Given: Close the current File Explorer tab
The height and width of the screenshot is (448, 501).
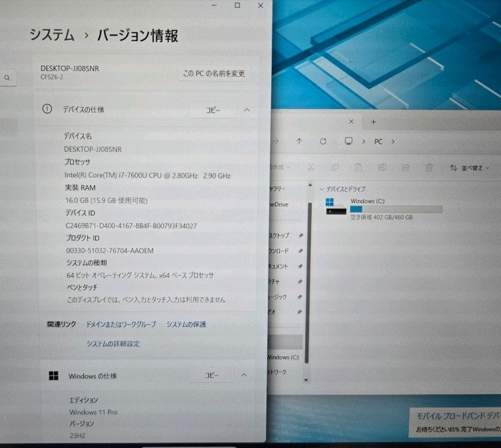Looking at the screenshot, I should [x=351, y=122].
